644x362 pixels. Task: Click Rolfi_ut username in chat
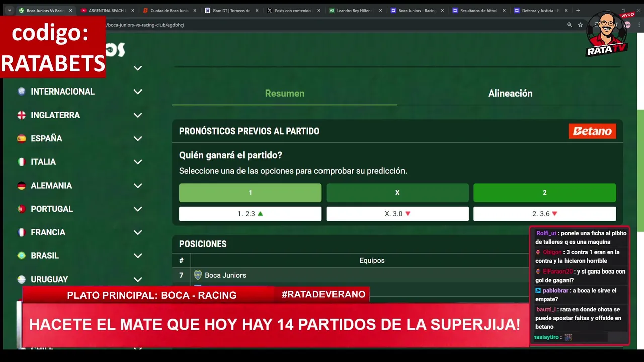click(x=546, y=233)
